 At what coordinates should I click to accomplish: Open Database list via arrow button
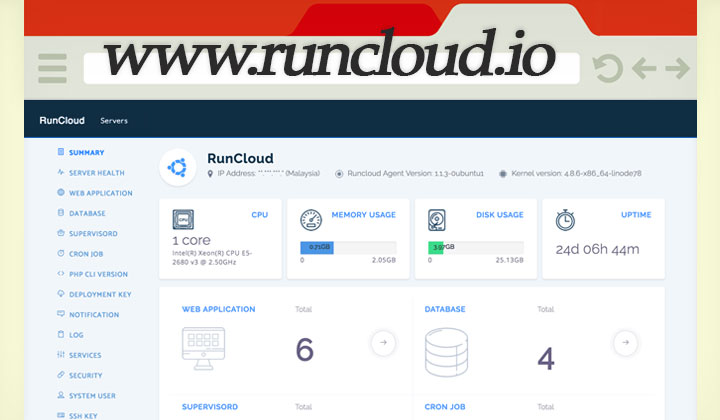(625, 342)
